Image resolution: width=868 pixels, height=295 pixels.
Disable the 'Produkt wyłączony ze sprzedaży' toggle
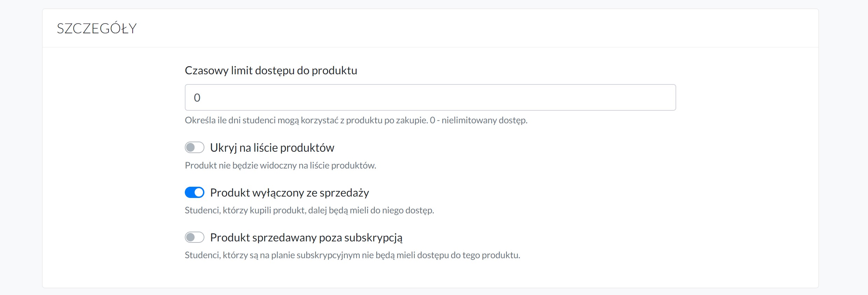pyautogui.click(x=195, y=192)
